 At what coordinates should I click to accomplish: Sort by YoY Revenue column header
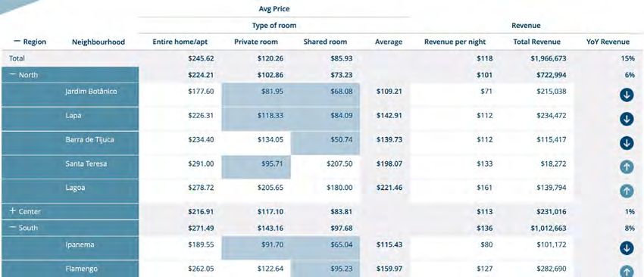pyautogui.click(x=608, y=42)
